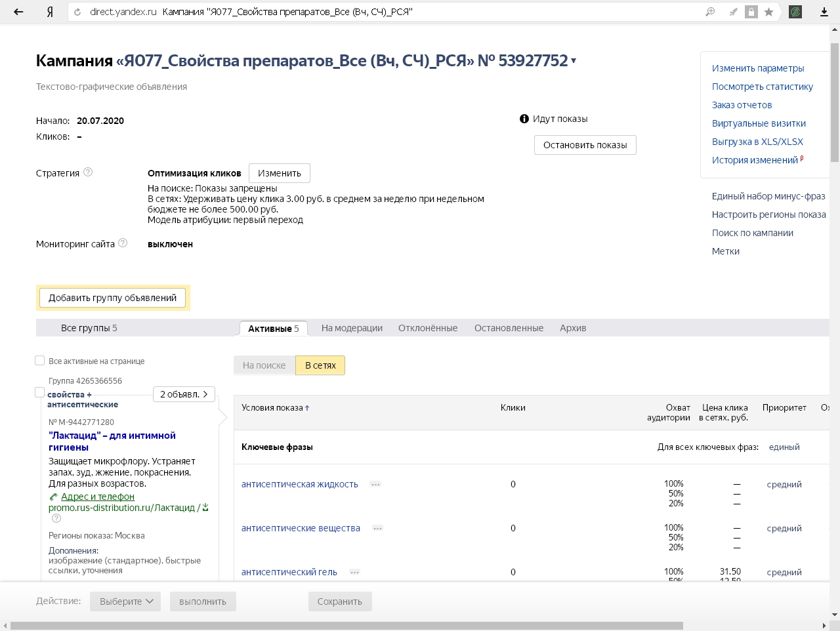The width and height of the screenshot is (840, 631).
Task: Click the info icon beside Идут показы
Action: click(524, 119)
